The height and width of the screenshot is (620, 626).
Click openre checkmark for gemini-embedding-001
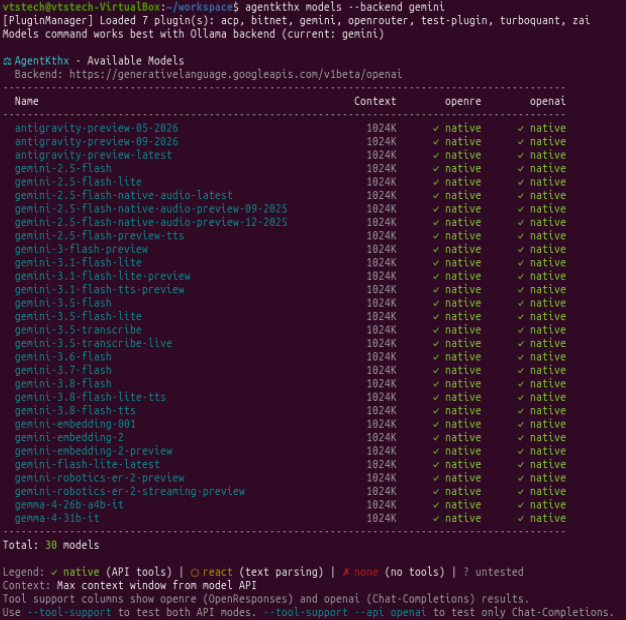pos(436,424)
